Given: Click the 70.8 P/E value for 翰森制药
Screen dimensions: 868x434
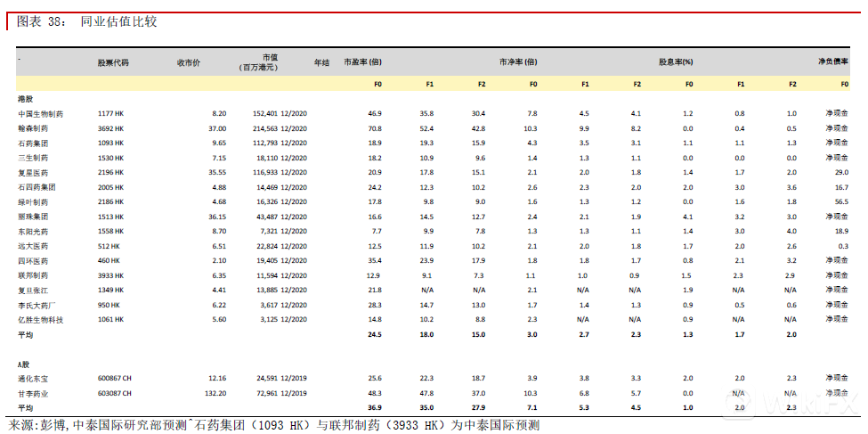Looking at the screenshot, I should click(x=375, y=128).
